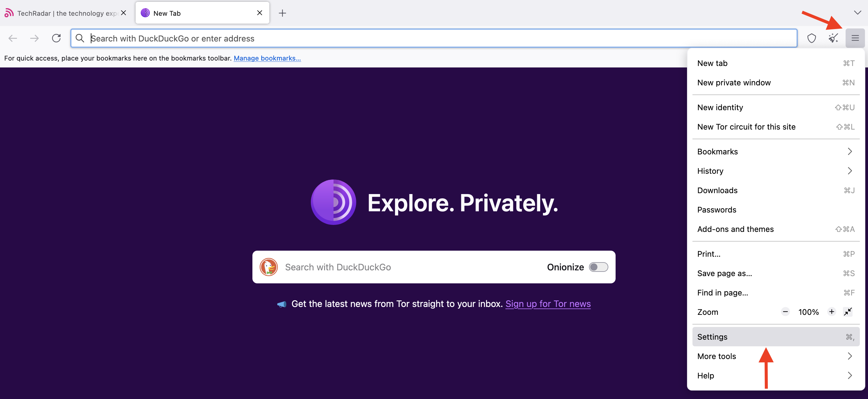
Task: Close the New Tab tab
Action: (x=259, y=13)
